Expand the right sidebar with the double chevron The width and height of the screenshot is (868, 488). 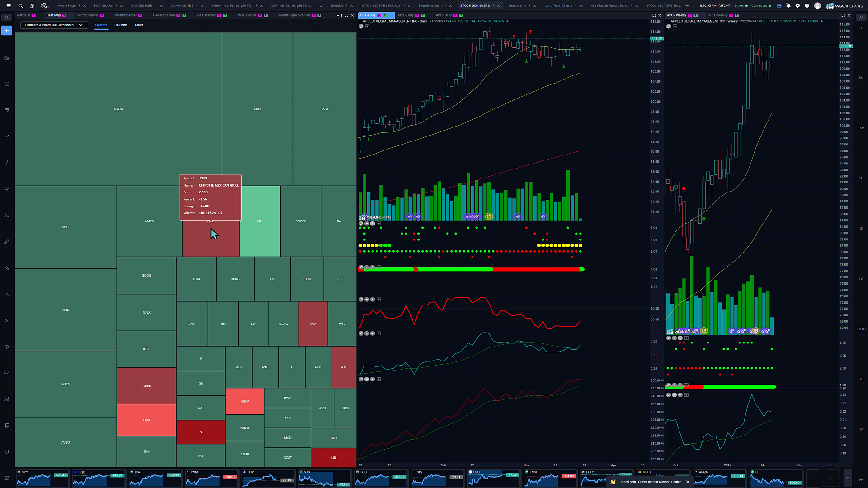coord(861,17)
